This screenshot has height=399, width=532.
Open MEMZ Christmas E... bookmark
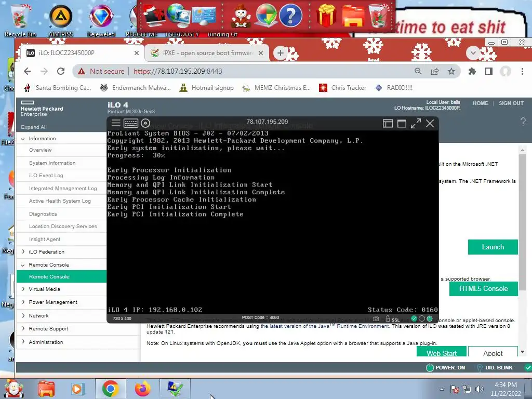tap(276, 88)
